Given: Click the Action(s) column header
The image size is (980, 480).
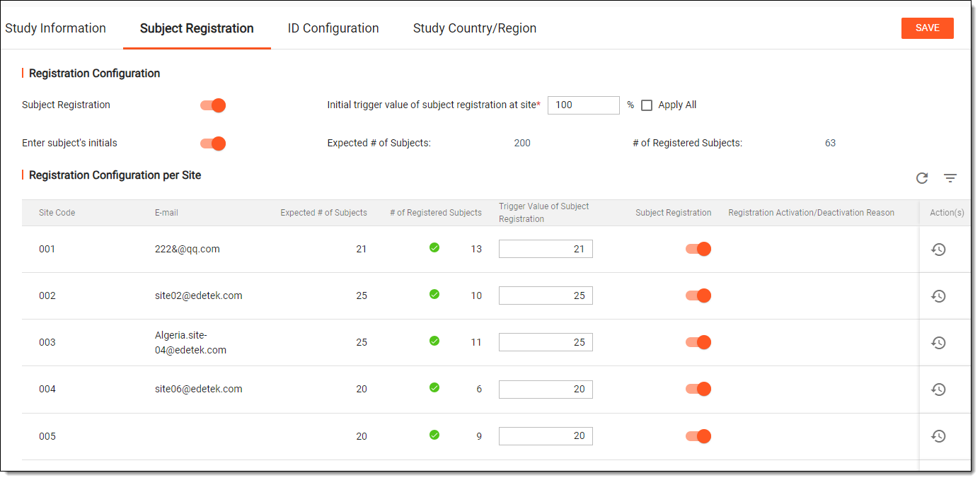Looking at the screenshot, I should [947, 213].
